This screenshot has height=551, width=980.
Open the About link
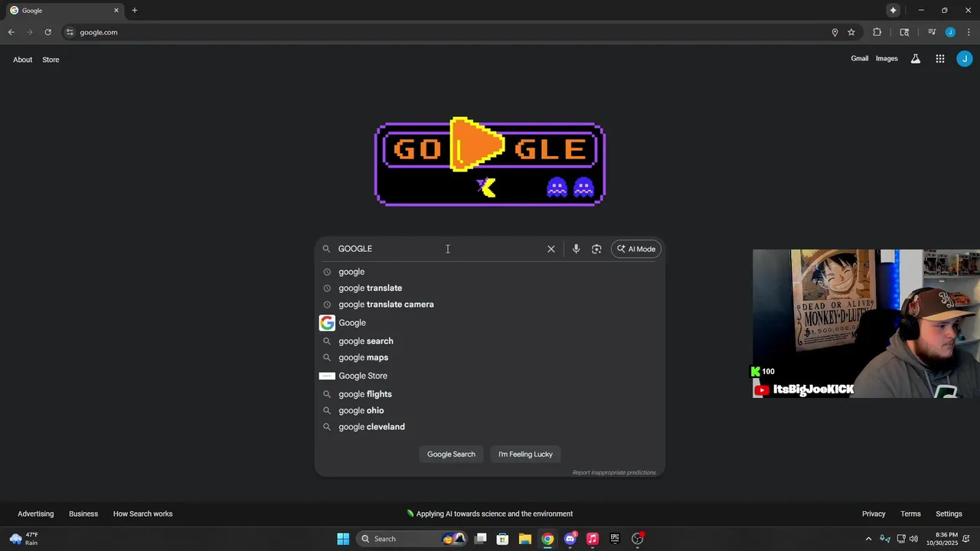pos(22,60)
